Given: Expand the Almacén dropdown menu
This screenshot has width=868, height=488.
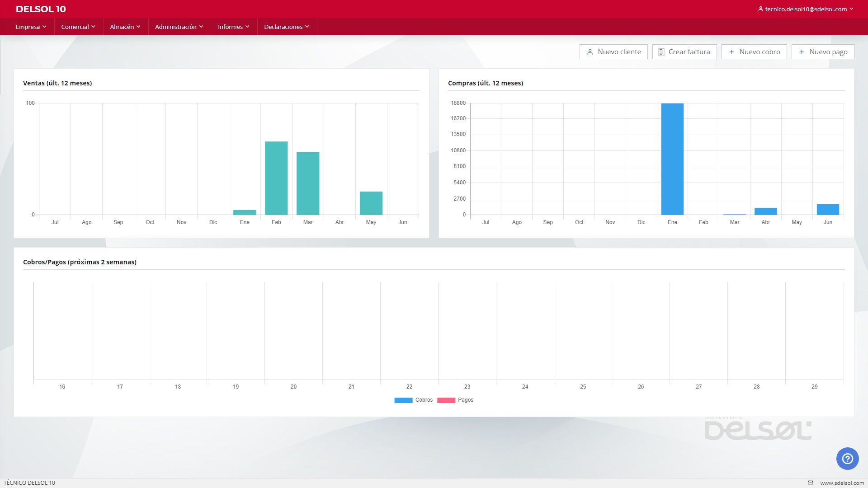Looking at the screenshot, I should (x=125, y=27).
